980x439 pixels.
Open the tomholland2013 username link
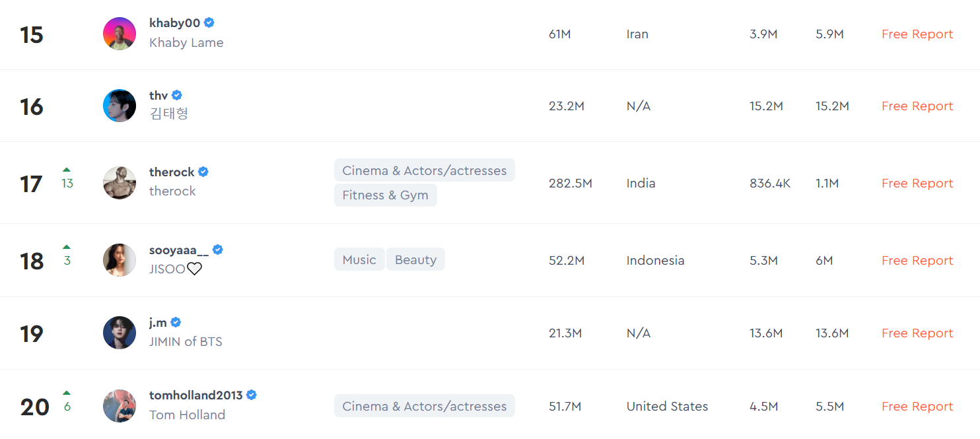pyautogui.click(x=196, y=395)
